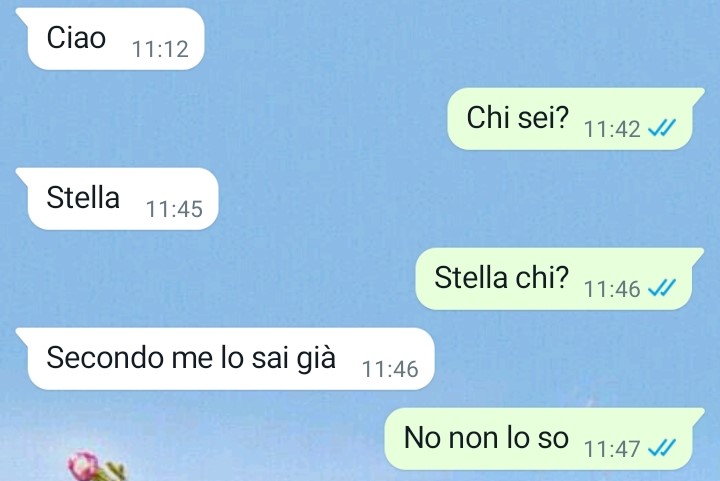The width and height of the screenshot is (720, 481).
Task: Tap the 11:46 time beside Stella chi?
Action: coord(612,289)
